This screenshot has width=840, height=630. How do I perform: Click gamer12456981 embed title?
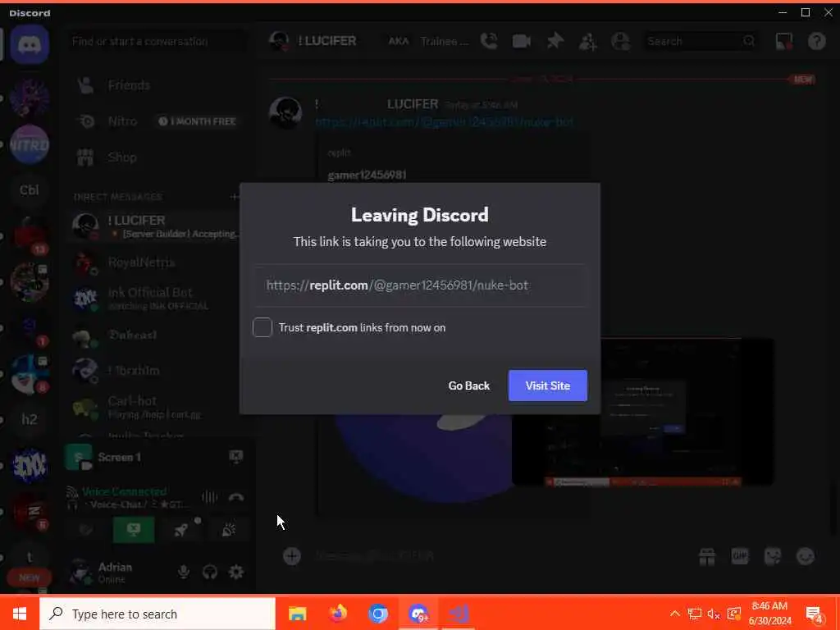point(367,176)
